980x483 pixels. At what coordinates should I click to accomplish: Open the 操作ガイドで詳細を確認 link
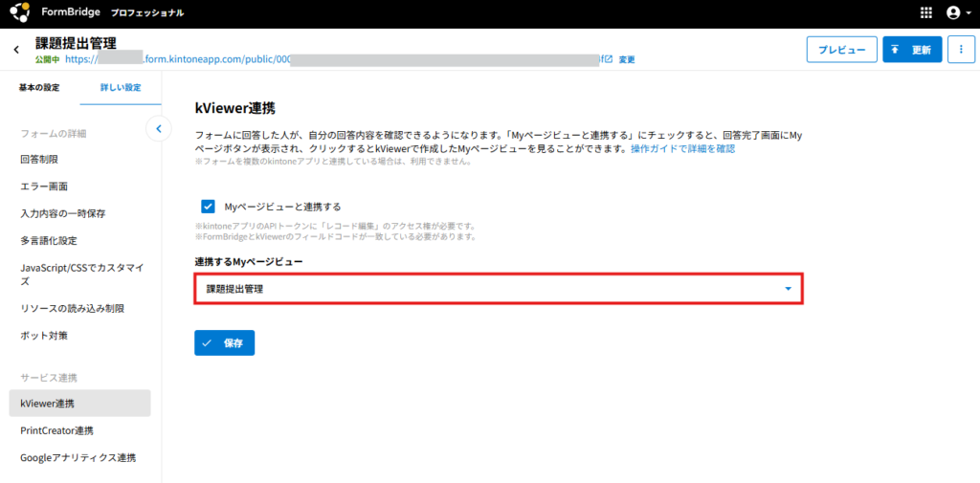click(x=682, y=150)
